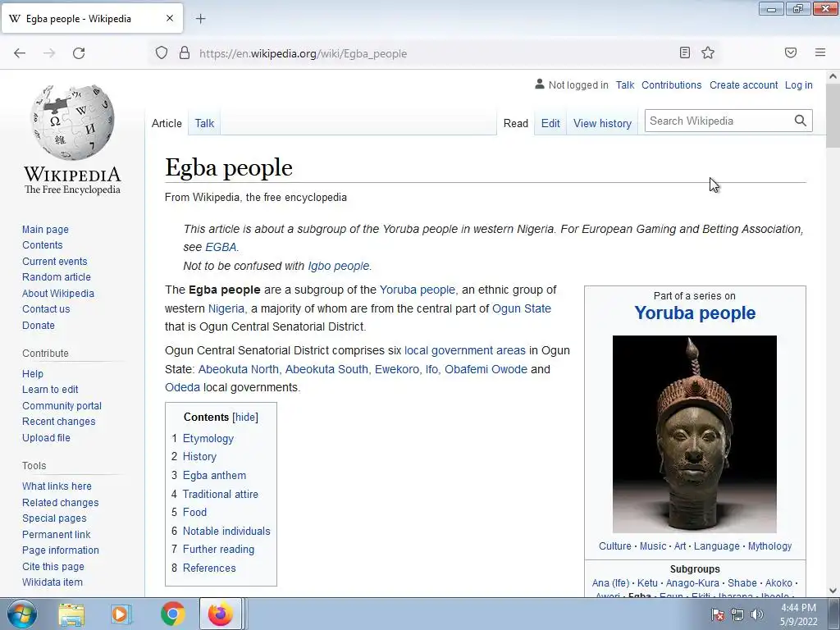Open the Ketu subgroup link
The width and height of the screenshot is (840, 630).
point(647,583)
